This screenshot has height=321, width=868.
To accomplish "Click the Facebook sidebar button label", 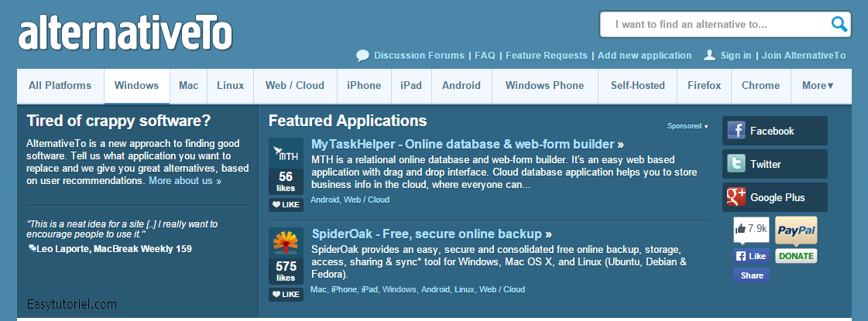I will [x=772, y=131].
